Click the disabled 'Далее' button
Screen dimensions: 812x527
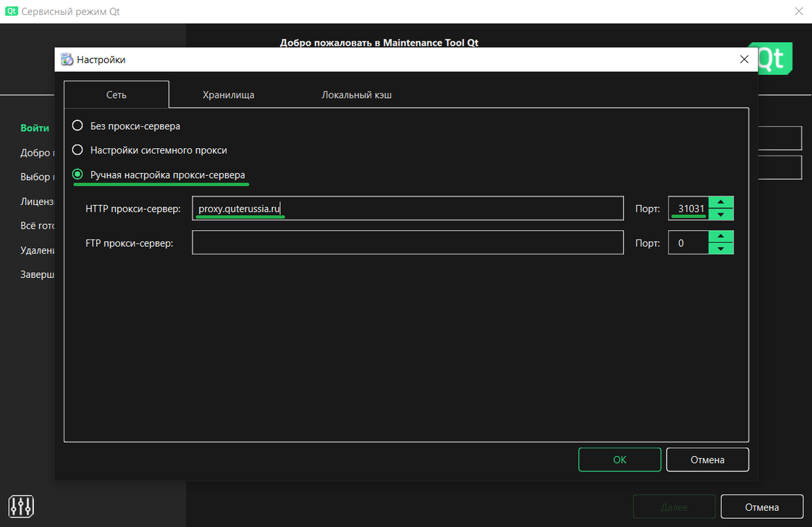[x=674, y=507]
